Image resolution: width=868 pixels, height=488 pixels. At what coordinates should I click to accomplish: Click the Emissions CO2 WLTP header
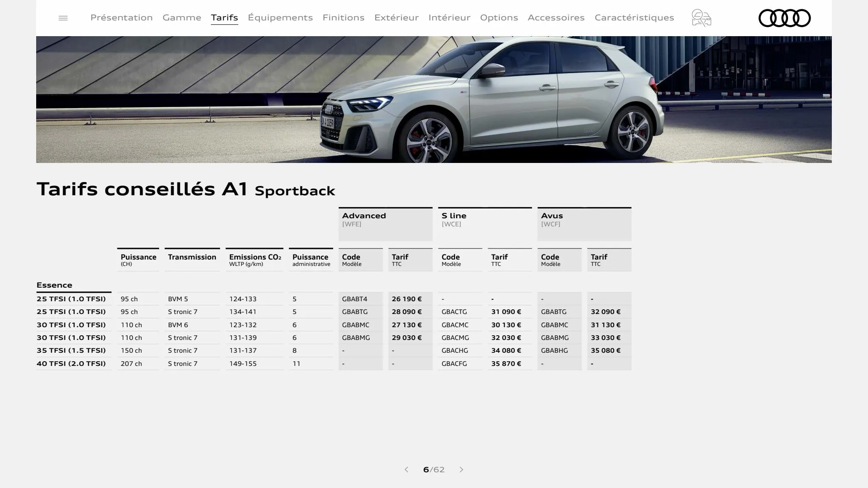tap(254, 260)
